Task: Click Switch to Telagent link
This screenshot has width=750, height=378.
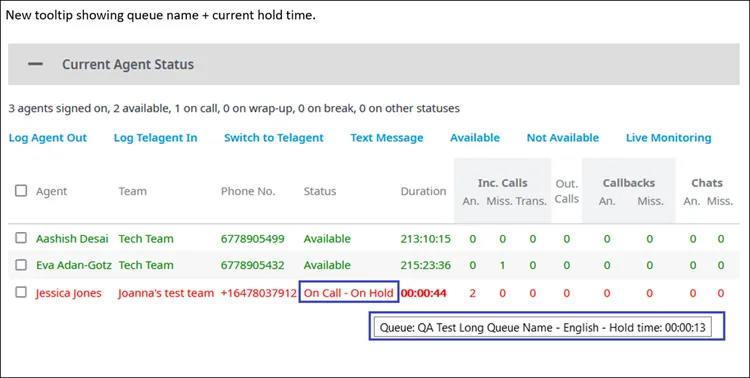Action: tap(274, 138)
